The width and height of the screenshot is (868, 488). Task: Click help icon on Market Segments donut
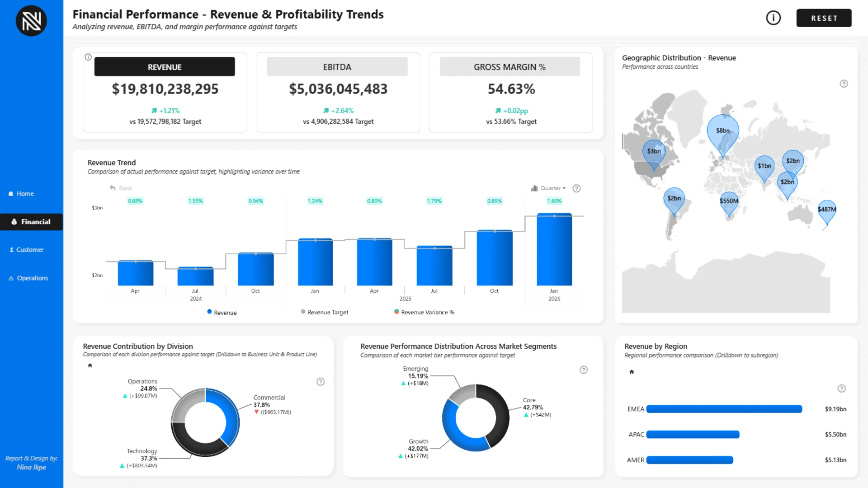tap(584, 370)
